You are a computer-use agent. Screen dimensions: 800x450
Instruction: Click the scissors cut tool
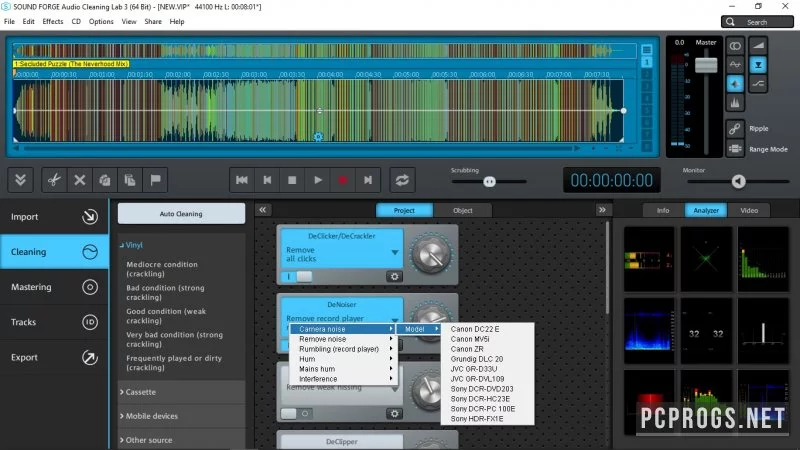pyautogui.click(x=54, y=180)
